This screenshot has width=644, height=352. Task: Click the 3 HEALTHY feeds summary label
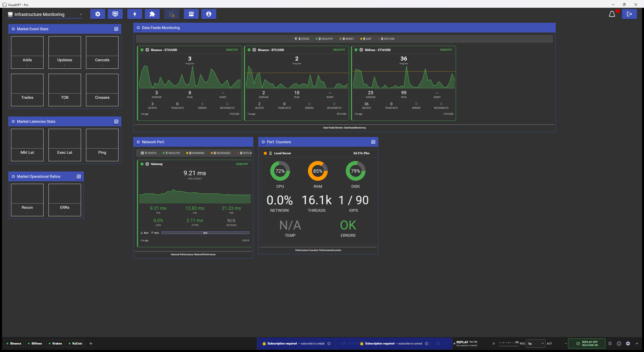pos(324,39)
